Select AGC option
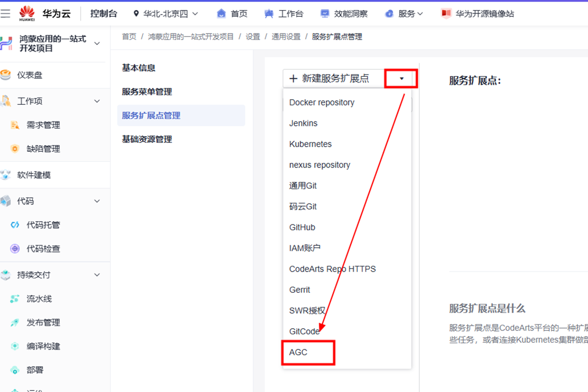The height and width of the screenshot is (392, 588). point(347,353)
